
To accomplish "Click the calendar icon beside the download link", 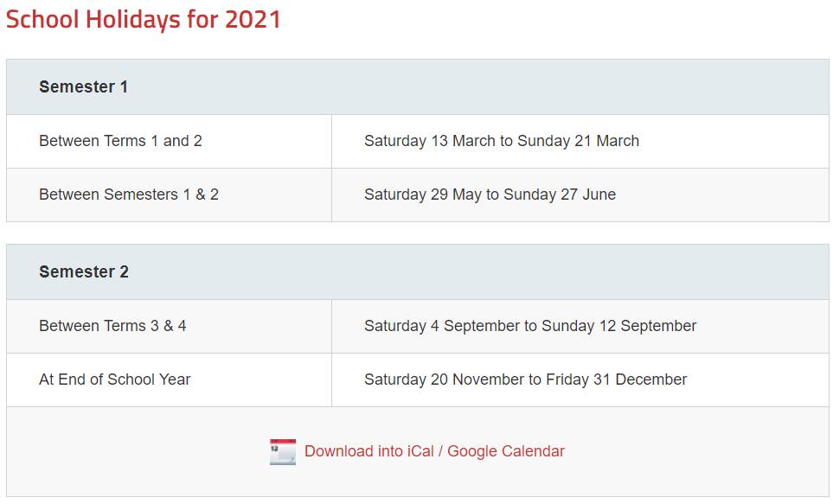I will (282, 451).
